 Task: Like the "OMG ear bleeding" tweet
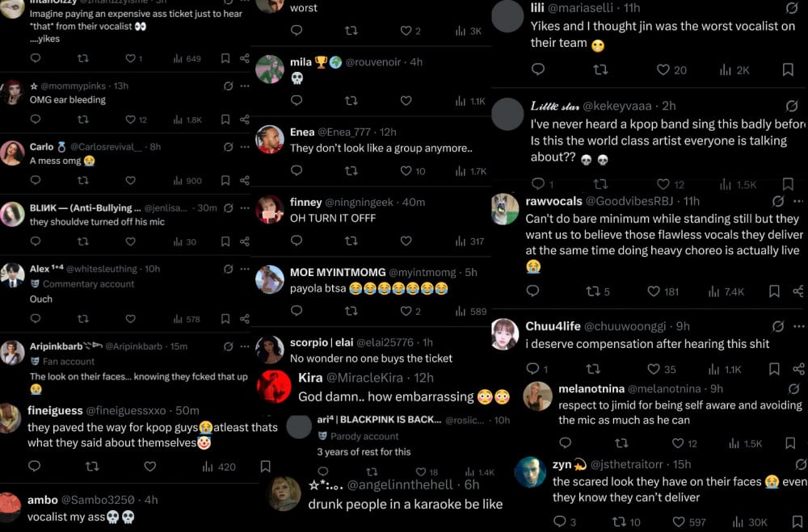point(130,119)
